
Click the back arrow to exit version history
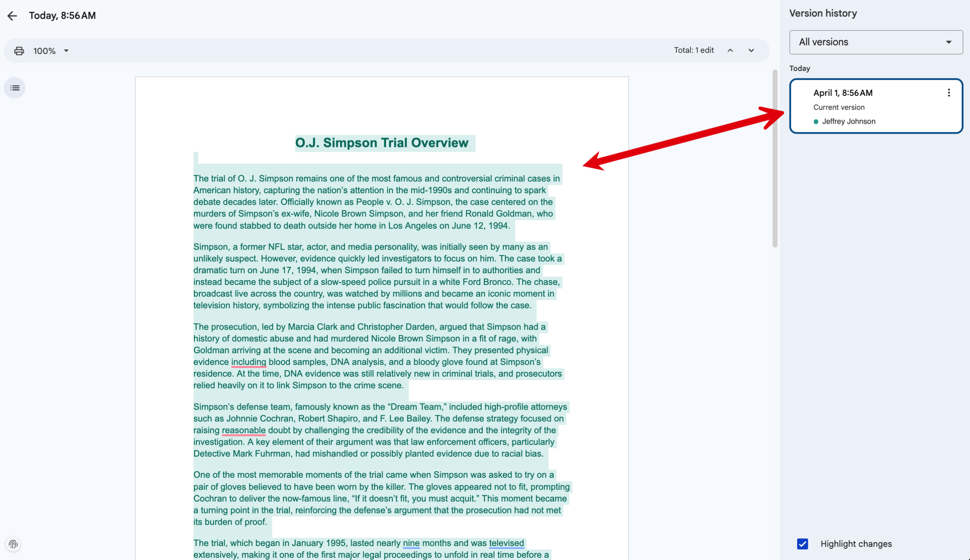pyautogui.click(x=12, y=16)
